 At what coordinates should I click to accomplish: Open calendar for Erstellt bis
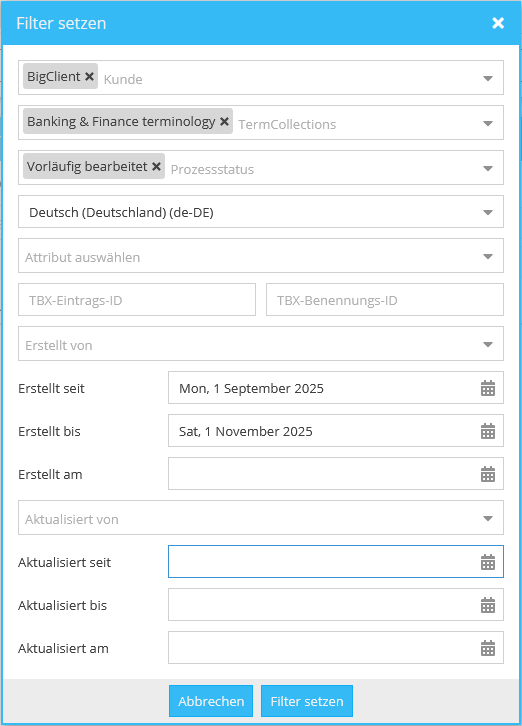[488, 431]
